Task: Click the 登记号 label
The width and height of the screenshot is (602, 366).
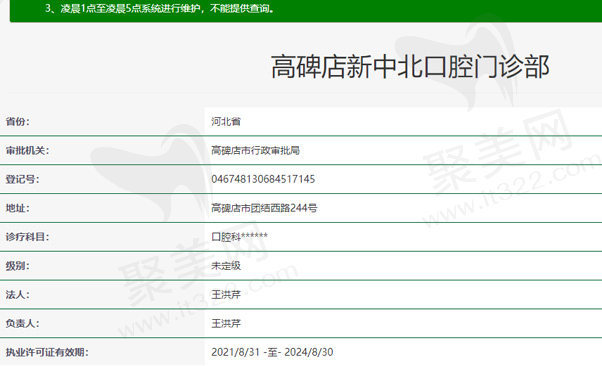Action: (x=22, y=179)
